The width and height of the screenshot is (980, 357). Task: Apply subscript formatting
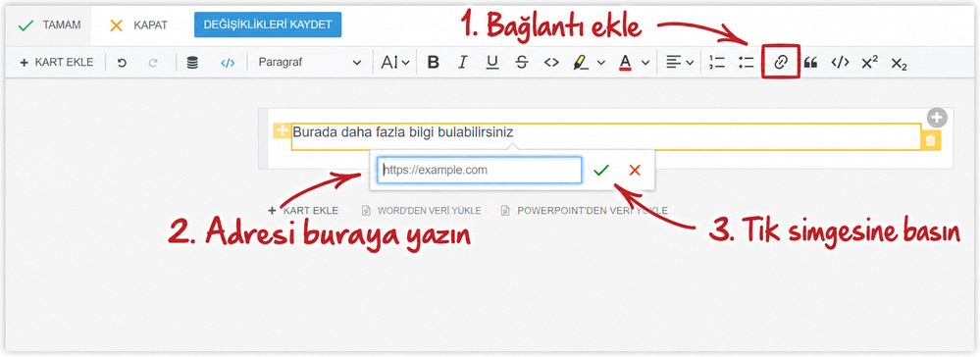point(899,63)
